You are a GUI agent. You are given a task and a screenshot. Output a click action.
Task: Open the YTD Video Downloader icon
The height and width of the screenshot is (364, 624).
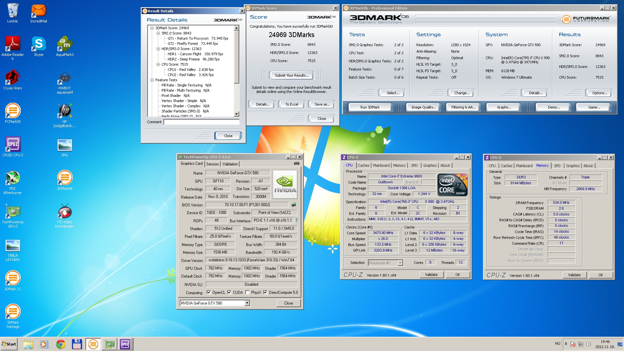click(x=64, y=212)
